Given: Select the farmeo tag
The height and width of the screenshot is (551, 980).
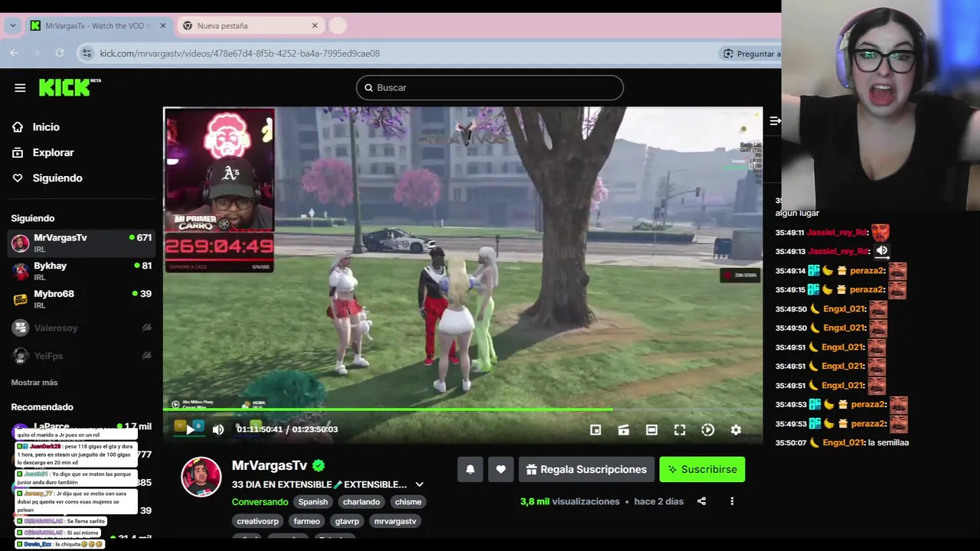Looking at the screenshot, I should pyautogui.click(x=307, y=521).
